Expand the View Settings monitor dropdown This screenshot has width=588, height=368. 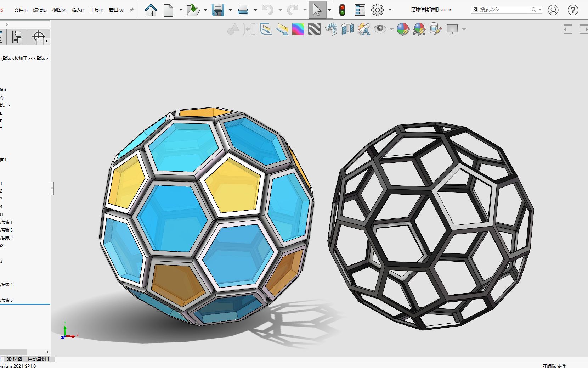464,29
